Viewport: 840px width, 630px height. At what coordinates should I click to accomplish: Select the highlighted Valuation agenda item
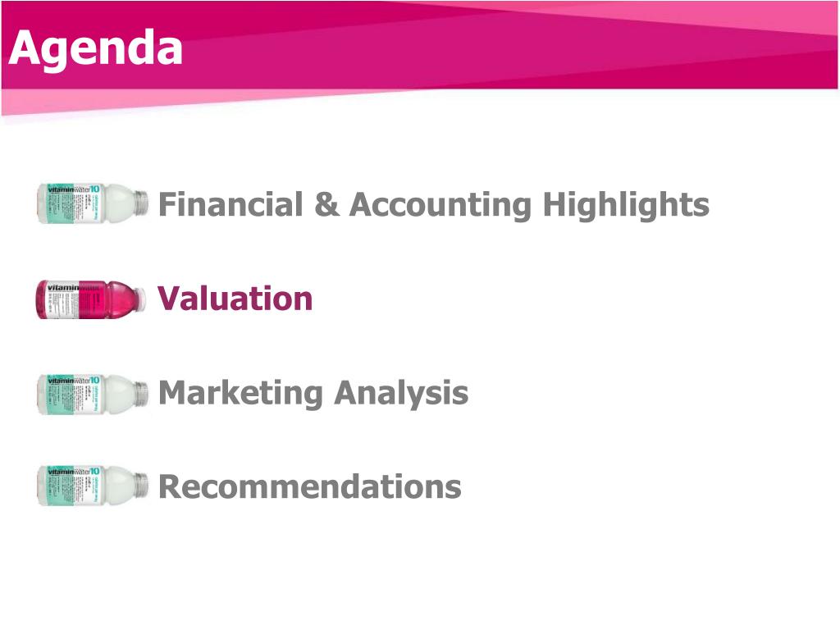235,299
